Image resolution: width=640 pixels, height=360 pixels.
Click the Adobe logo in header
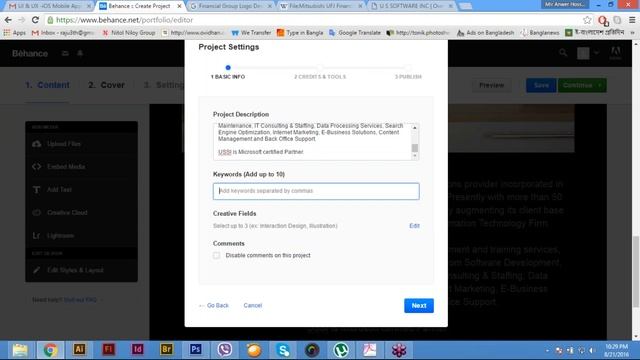point(616,53)
